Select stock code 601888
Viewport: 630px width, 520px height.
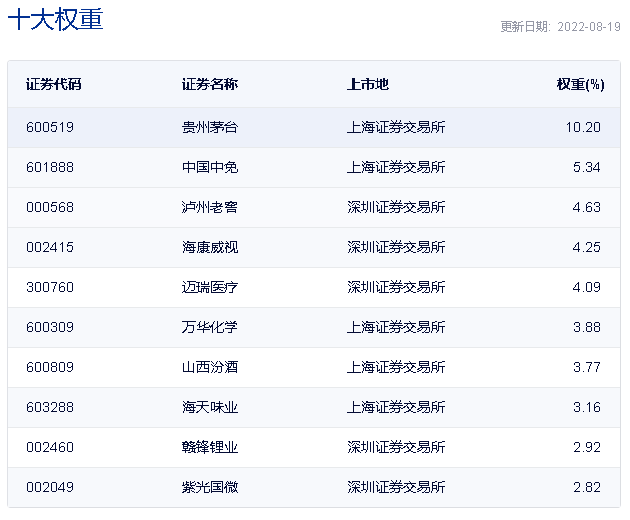(50, 167)
